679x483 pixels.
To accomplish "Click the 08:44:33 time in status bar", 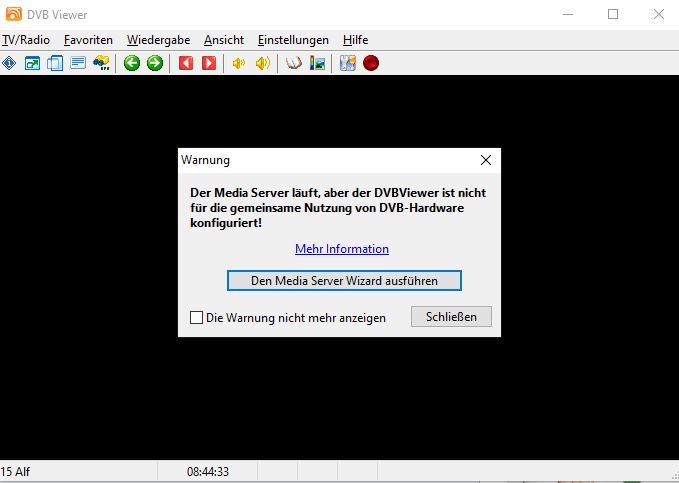I will click(208, 471).
